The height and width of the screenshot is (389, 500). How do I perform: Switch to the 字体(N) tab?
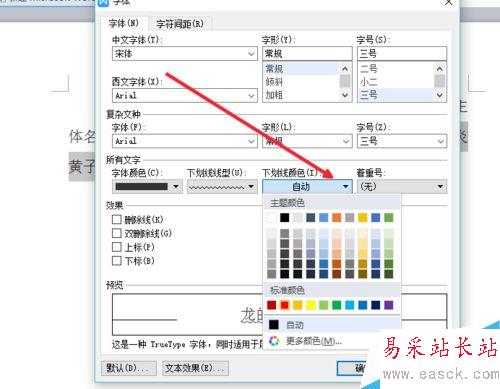(x=124, y=24)
